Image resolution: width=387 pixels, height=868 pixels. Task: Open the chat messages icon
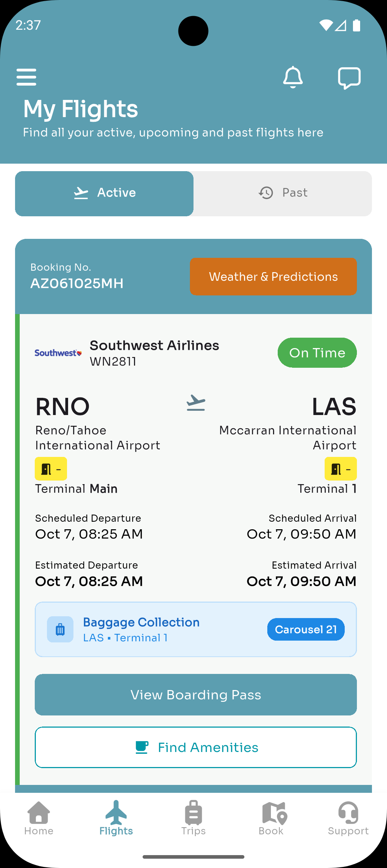(349, 78)
